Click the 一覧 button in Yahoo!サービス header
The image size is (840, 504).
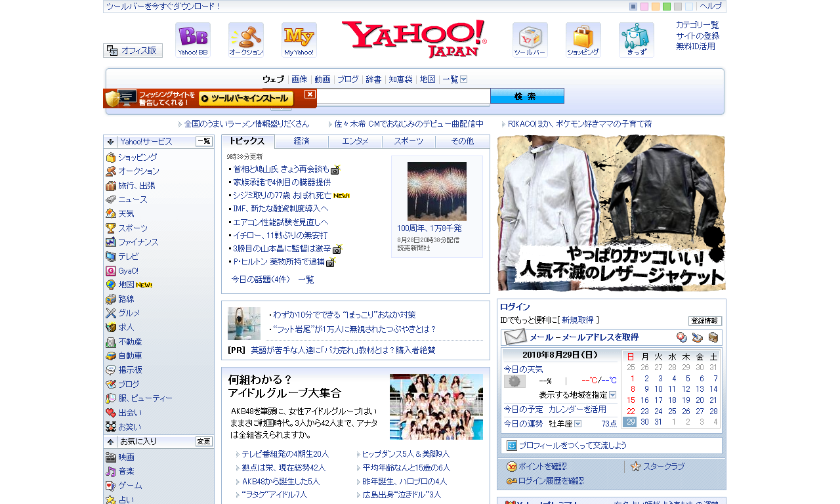pyautogui.click(x=204, y=142)
